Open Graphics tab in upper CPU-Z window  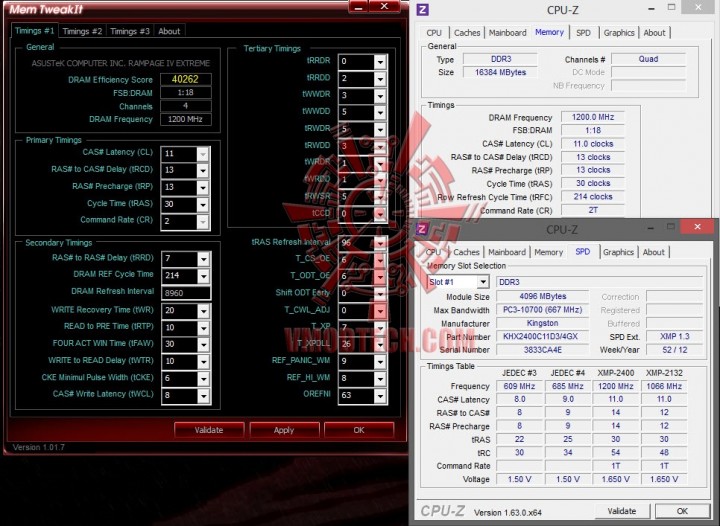[619, 33]
